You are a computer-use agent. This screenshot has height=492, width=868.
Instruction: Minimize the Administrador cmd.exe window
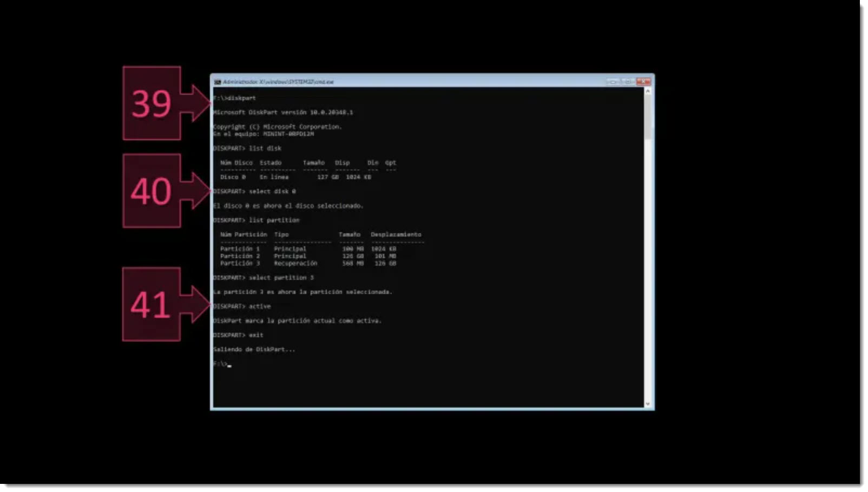[x=613, y=82]
